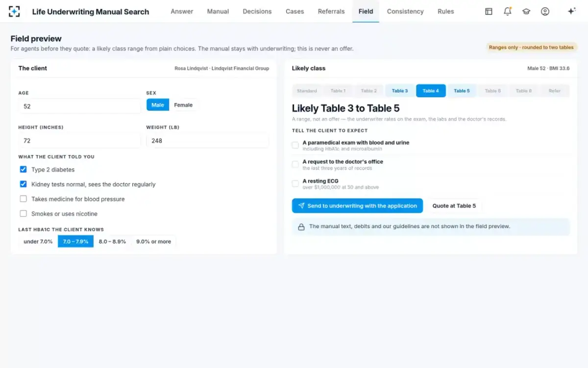Viewport: 588px width, 368px height.
Task: Uncheck Kidney tests normal checkbox
Action: pyautogui.click(x=23, y=184)
